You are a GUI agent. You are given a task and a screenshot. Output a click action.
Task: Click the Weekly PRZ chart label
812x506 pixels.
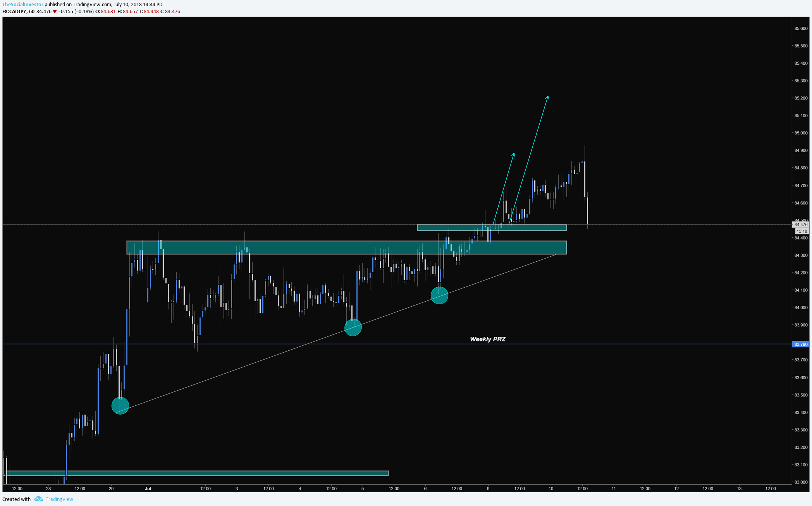coord(488,339)
